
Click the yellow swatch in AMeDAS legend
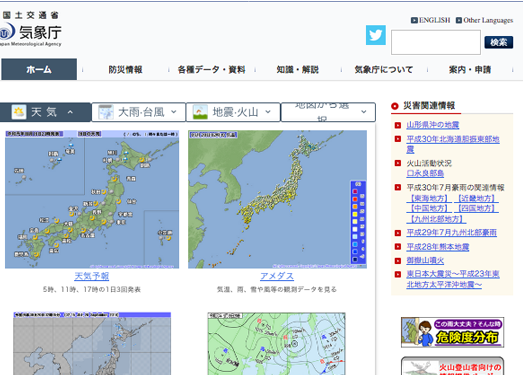pyautogui.click(x=355, y=214)
